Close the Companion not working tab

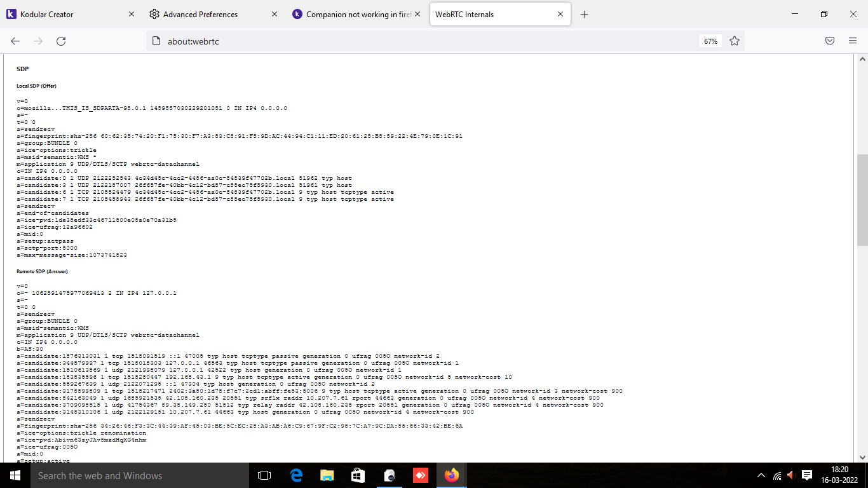point(417,14)
